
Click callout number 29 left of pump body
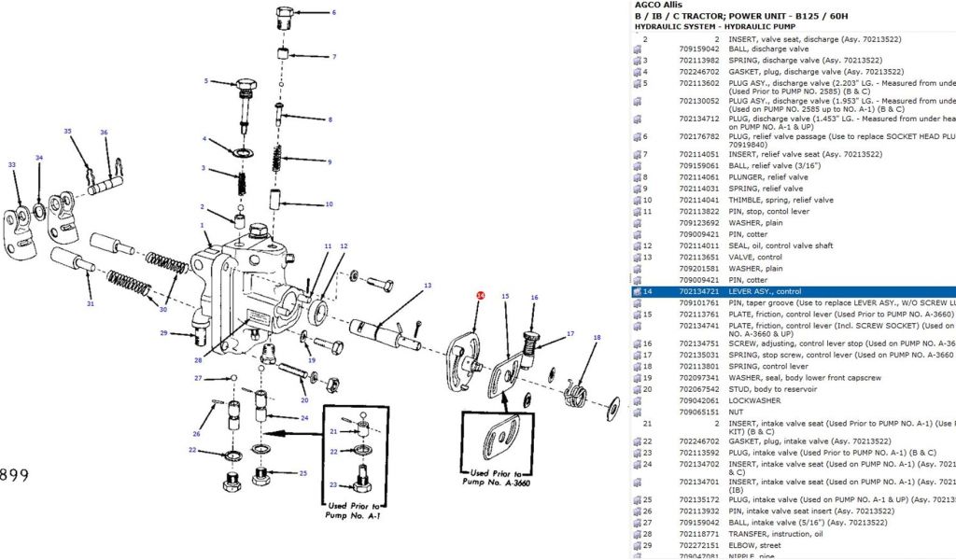(163, 333)
